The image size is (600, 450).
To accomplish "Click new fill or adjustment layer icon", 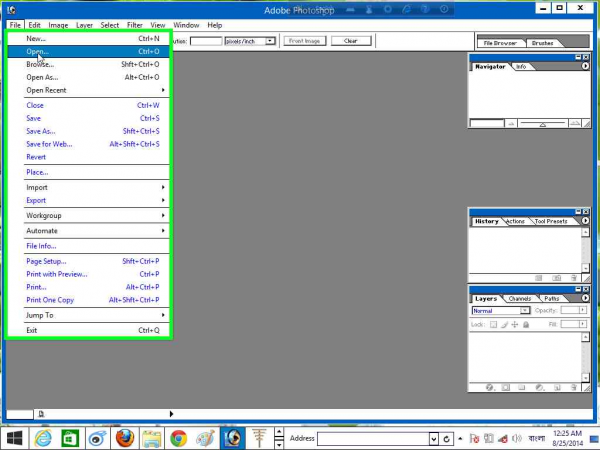I will (x=540, y=387).
